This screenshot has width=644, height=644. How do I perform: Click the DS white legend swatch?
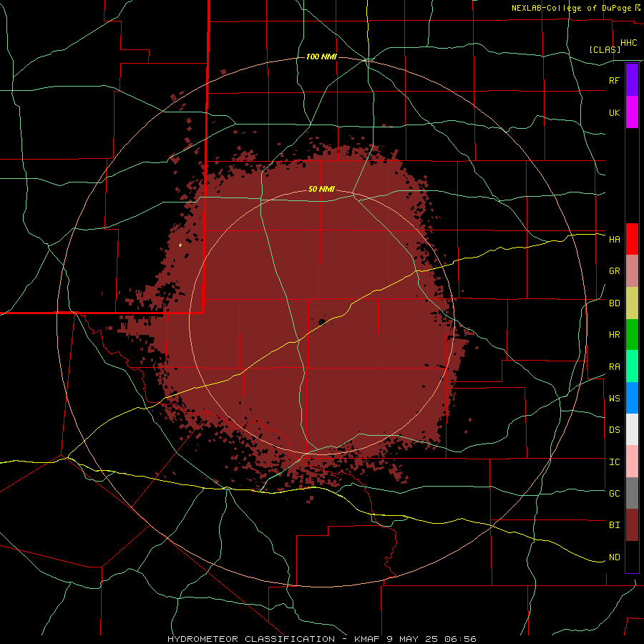point(632,429)
